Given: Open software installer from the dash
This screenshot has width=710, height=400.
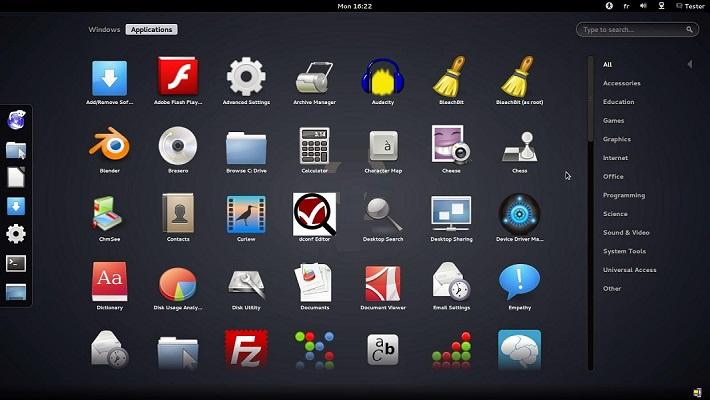Looking at the screenshot, I should pyautogui.click(x=16, y=207).
